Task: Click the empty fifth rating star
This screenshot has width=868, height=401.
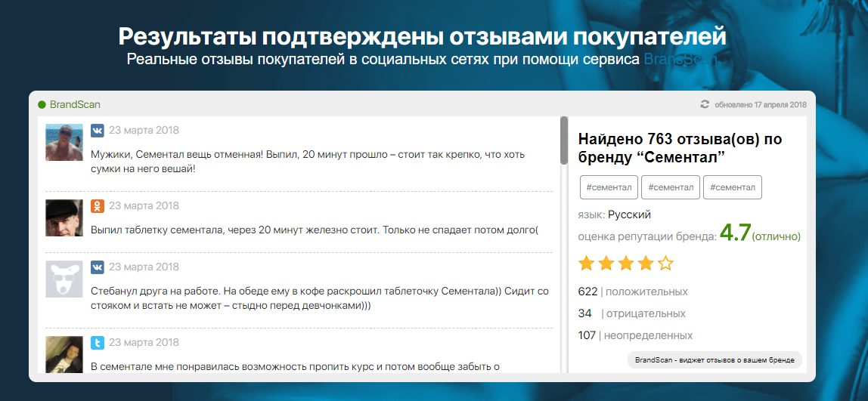Action: click(665, 264)
